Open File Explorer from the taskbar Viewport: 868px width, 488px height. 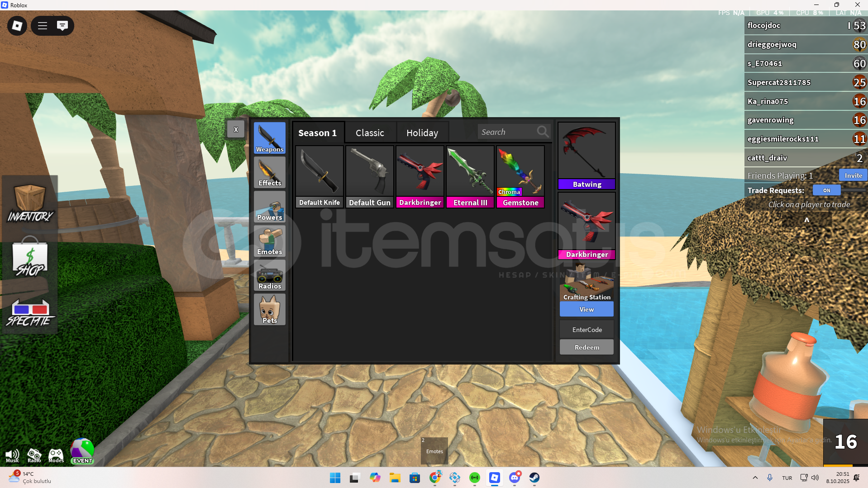point(395,478)
